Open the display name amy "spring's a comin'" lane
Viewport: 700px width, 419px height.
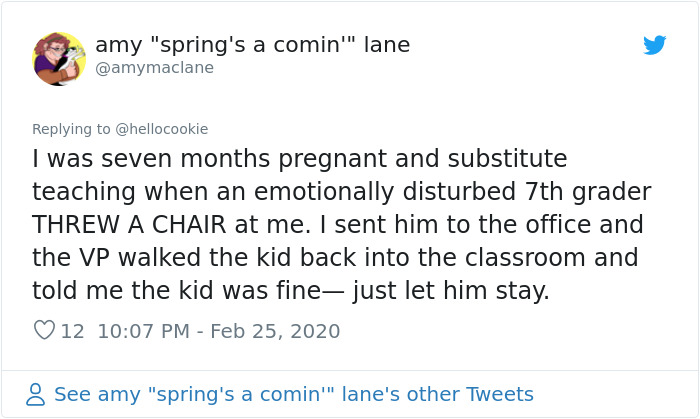[x=252, y=45]
